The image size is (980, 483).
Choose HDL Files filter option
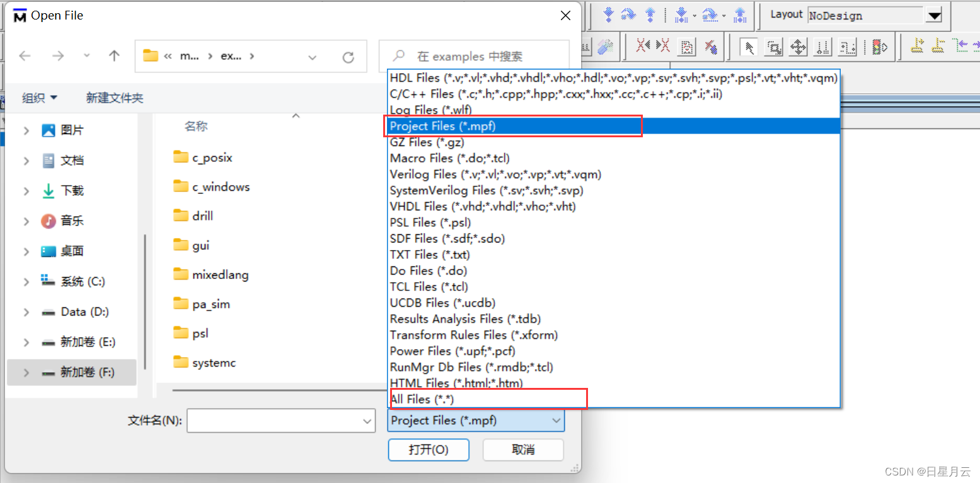(x=613, y=78)
